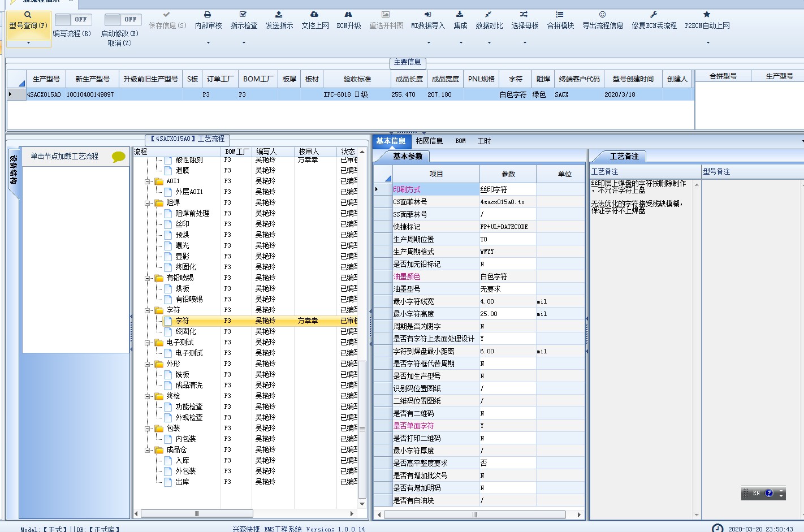This screenshot has width=804, height=532.
Task: Open dropdown arrow under 数据对比
Action: coord(489,43)
